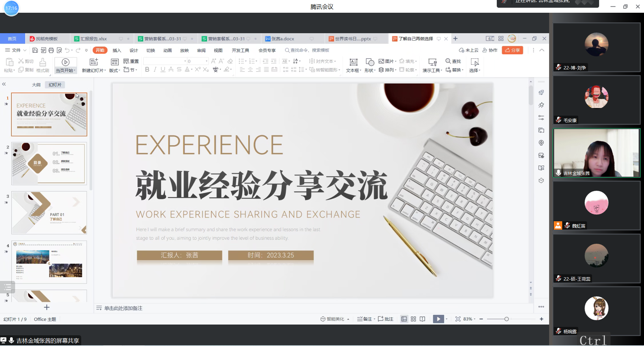Select slide 2 thumbnail with 目录
Viewport: 644px width, 346px height.
click(49, 164)
